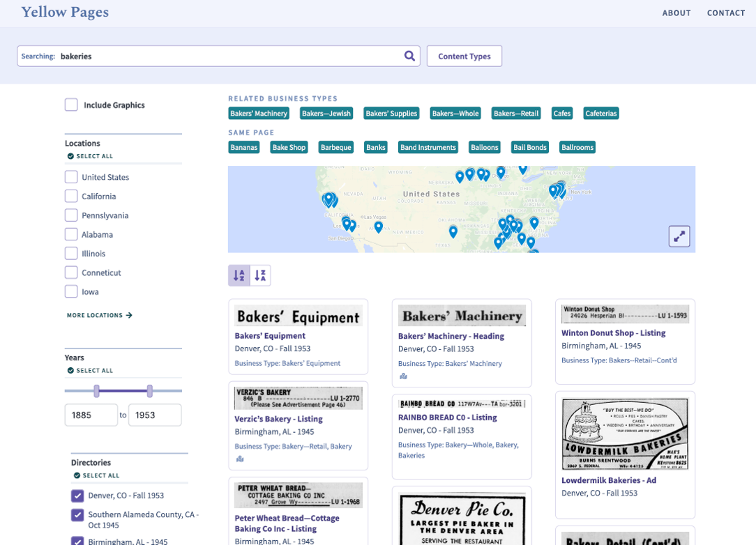Image resolution: width=756 pixels, height=545 pixels.
Task: Click Locations Select All check icon
Action: tap(70, 156)
